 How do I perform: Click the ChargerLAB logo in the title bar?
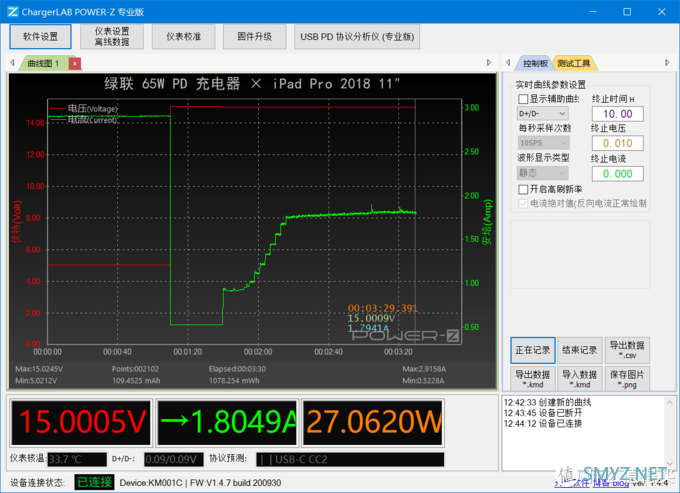11,10
